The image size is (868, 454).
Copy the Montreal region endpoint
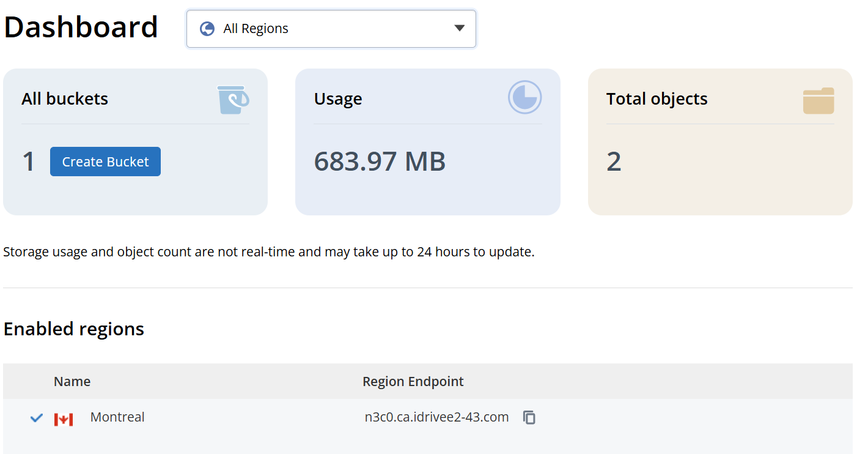529,417
